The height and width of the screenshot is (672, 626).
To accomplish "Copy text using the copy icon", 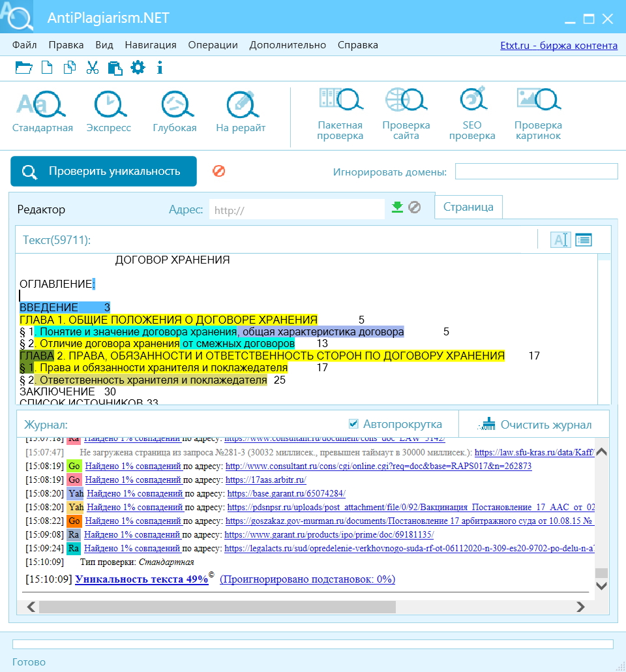I will (69, 68).
